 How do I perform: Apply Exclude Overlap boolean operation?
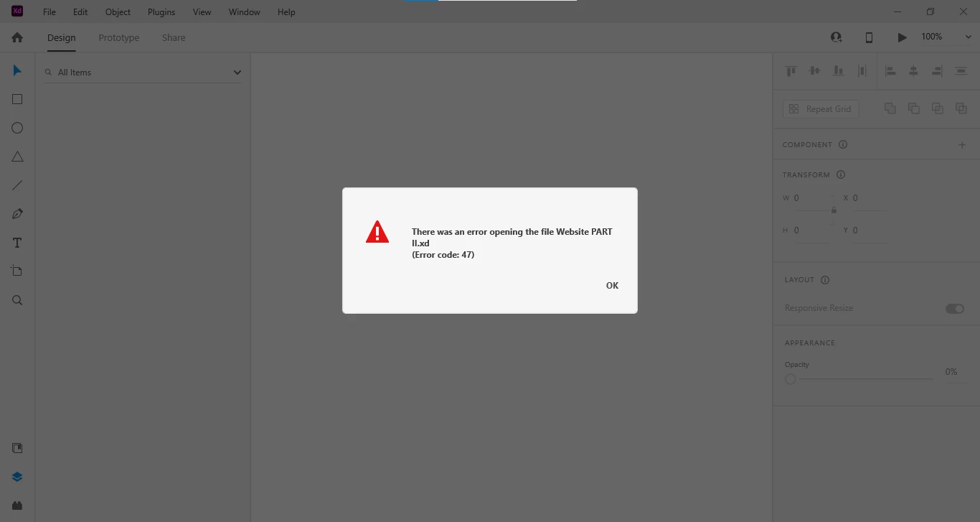961,108
